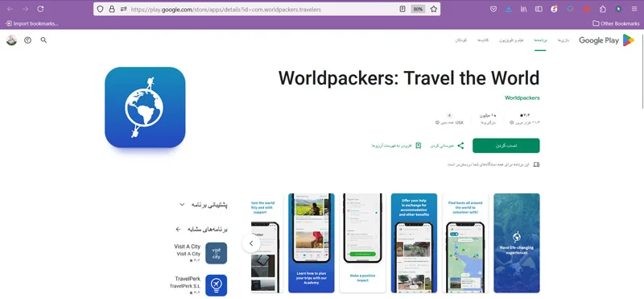The height and width of the screenshot is (299, 644).
Task: Open the Visit A City app listing
Action: click(x=200, y=253)
